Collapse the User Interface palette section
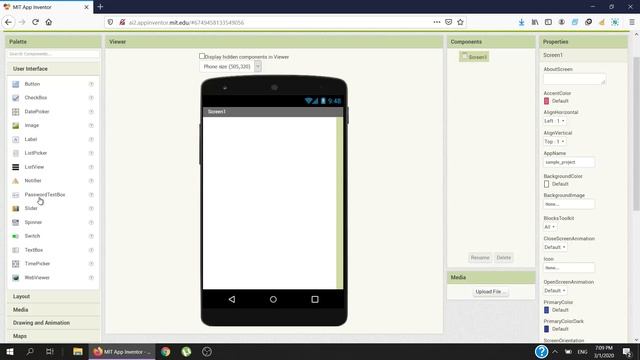 click(53, 69)
